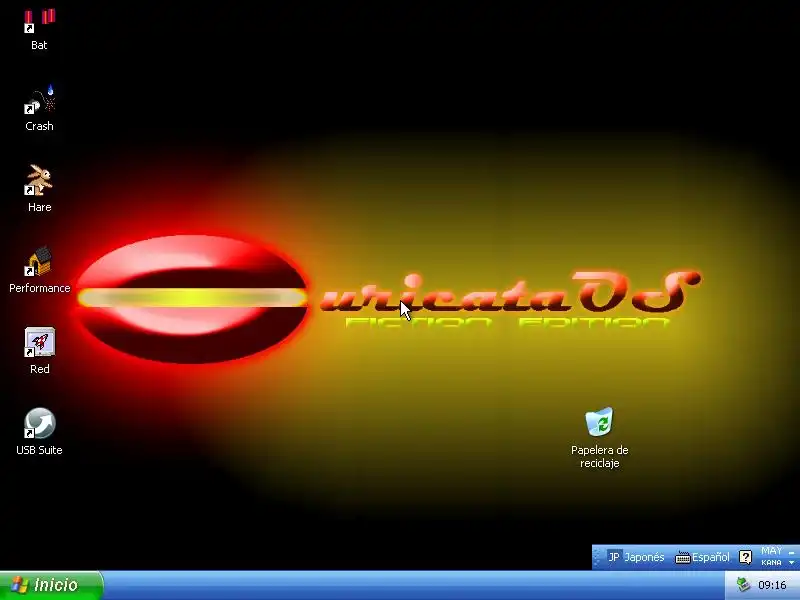Open the language bar options arrow
The width and height of the screenshot is (800, 600).
click(791, 563)
